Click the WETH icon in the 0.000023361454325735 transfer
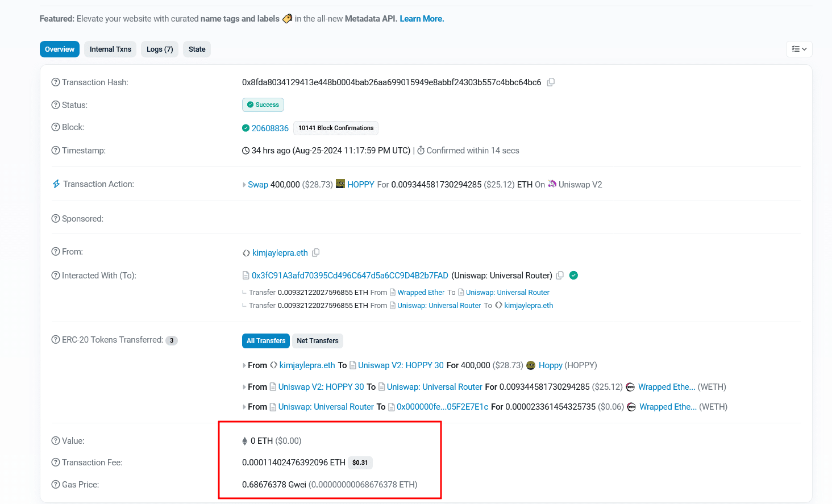 coord(631,407)
